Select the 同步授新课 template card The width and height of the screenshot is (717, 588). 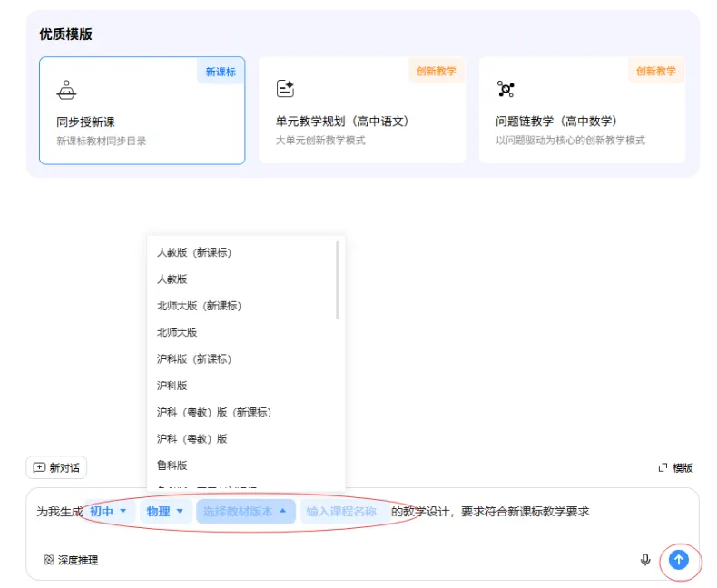pos(142,110)
